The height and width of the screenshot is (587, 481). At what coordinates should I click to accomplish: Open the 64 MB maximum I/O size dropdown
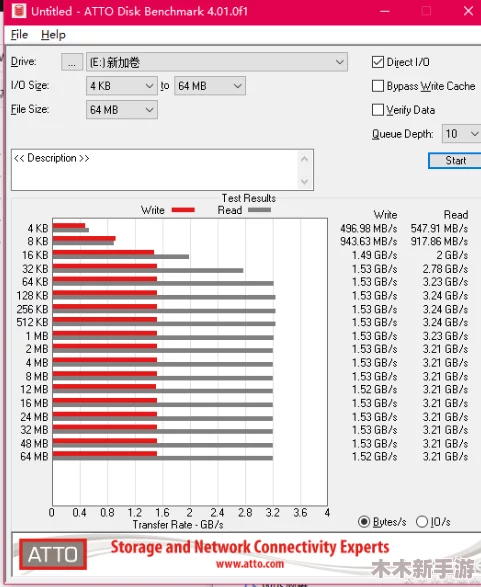[210, 86]
